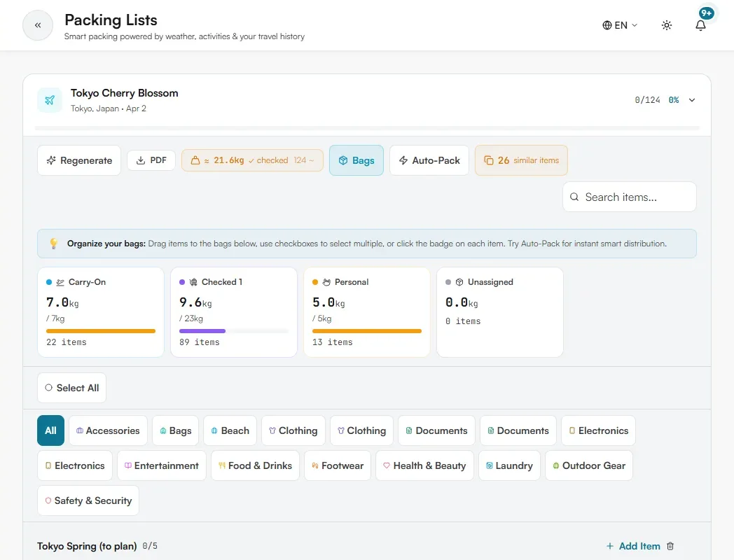
Task: Select the Health & Beauty filter
Action: [424, 465]
